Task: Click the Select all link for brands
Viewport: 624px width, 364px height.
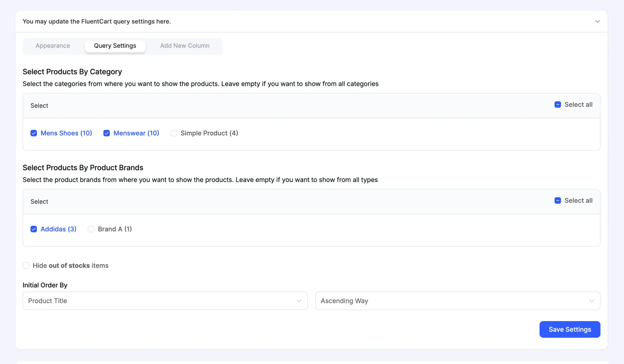Action: 578,201
